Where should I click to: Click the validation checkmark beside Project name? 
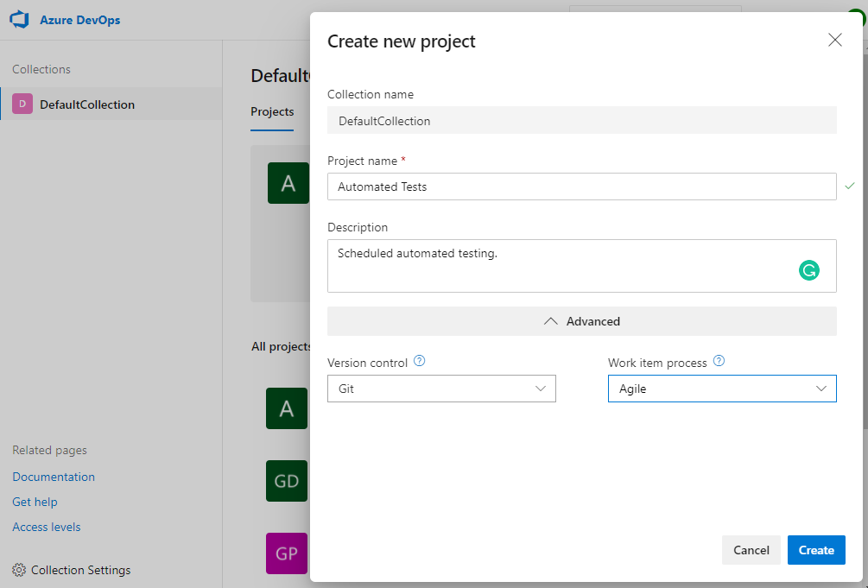pyautogui.click(x=849, y=186)
